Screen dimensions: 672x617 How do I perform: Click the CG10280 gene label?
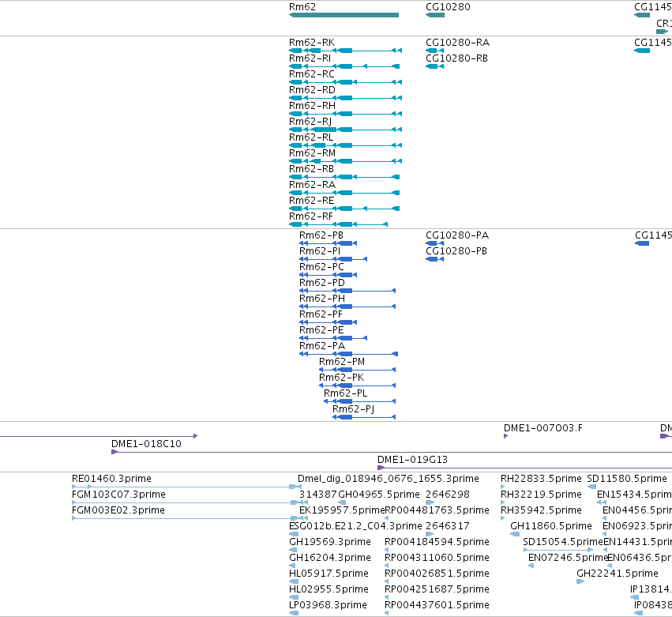(x=448, y=7)
